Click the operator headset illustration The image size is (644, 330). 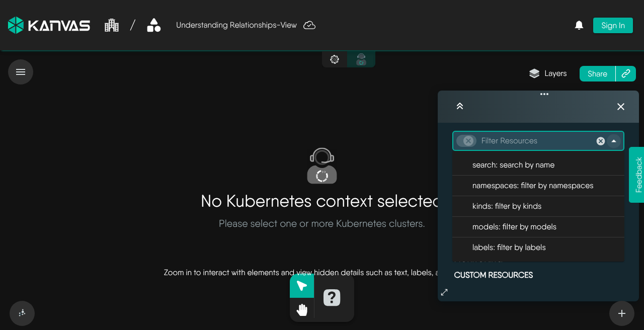pos(322,166)
